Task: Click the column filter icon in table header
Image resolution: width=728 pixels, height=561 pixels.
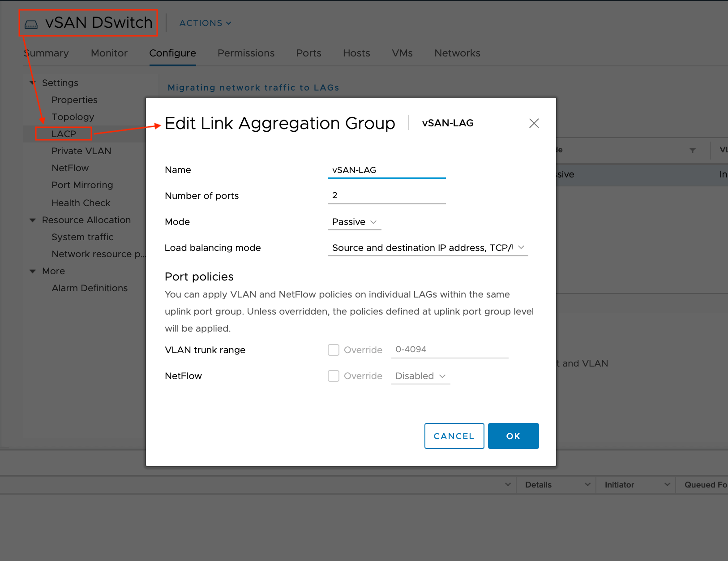Action: pyautogui.click(x=692, y=151)
